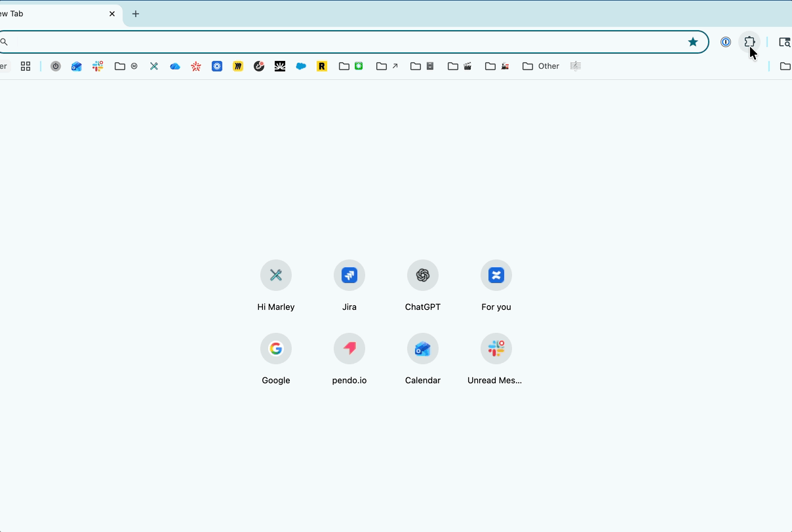
Task: Click the 1Password extension icon
Action: coord(726,42)
